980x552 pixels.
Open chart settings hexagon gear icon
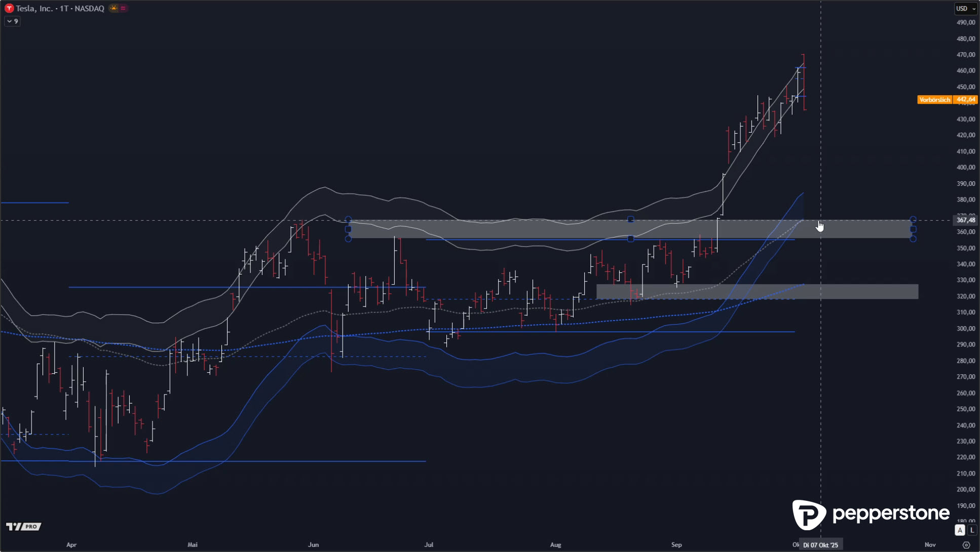(966, 545)
